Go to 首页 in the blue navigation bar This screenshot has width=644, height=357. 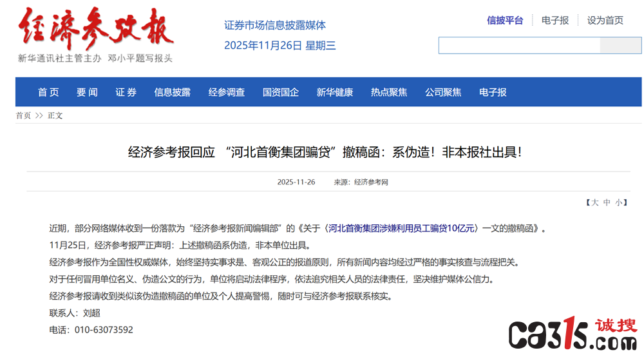click(48, 92)
